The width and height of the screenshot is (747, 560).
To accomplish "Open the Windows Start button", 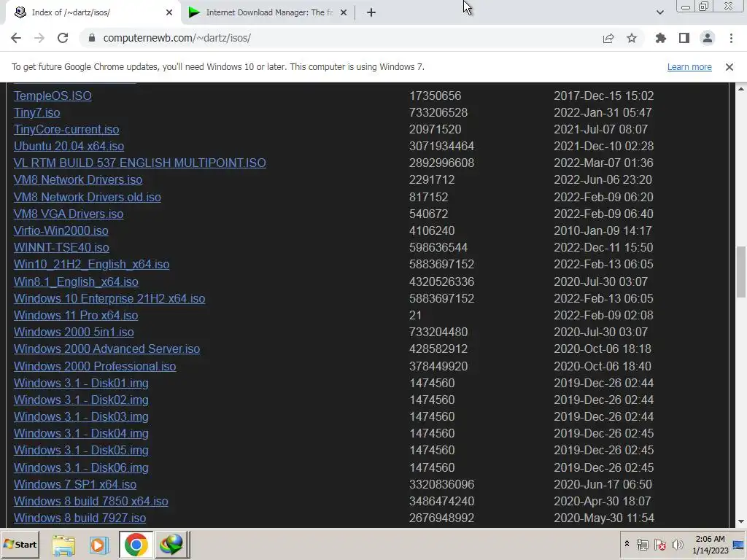I will coord(20,544).
